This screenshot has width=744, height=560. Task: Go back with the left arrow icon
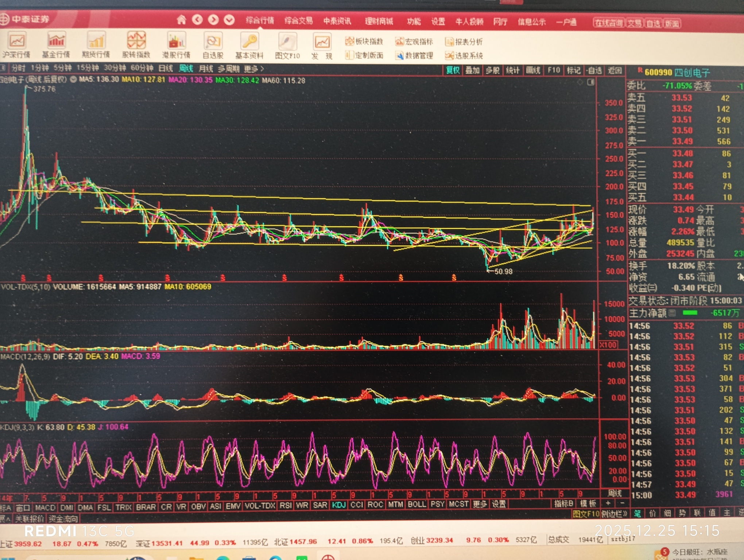[x=197, y=20]
